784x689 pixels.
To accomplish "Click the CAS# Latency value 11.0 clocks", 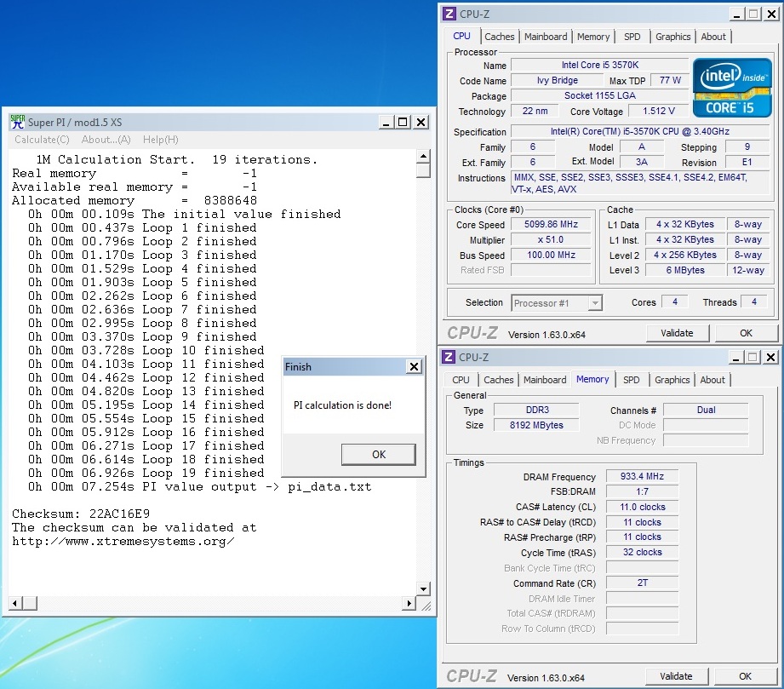I will coord(642,507).
